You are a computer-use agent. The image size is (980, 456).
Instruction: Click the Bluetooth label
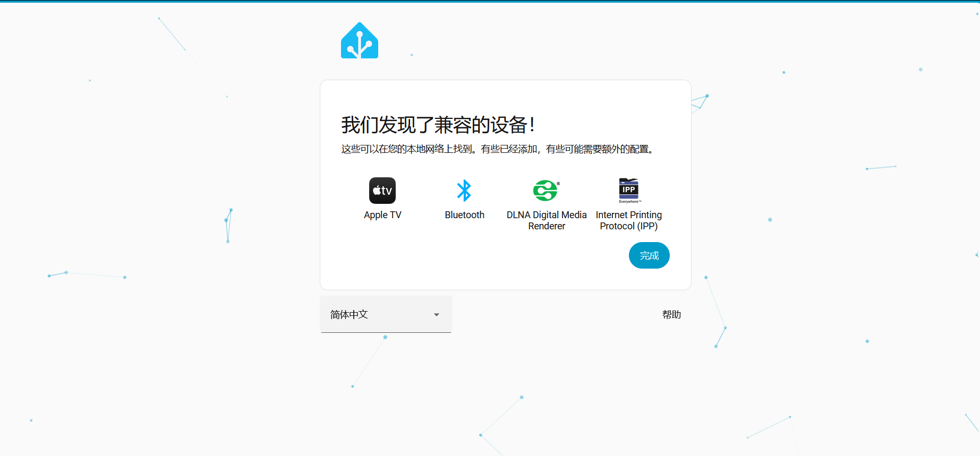pyautogui.click(x=465, y=215)
